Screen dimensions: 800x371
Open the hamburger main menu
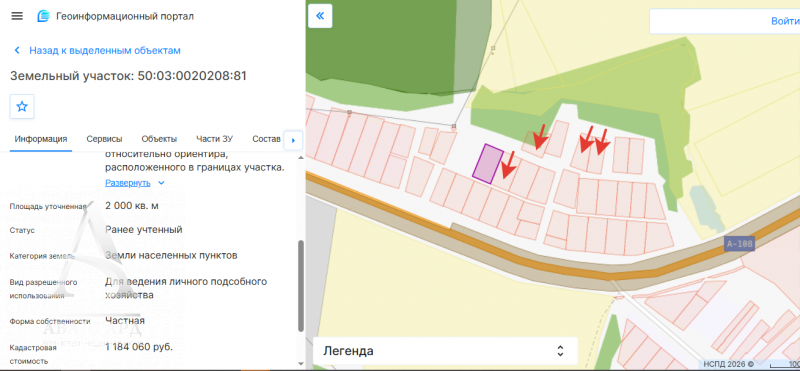pyautogui.click(x=17, y=16)
